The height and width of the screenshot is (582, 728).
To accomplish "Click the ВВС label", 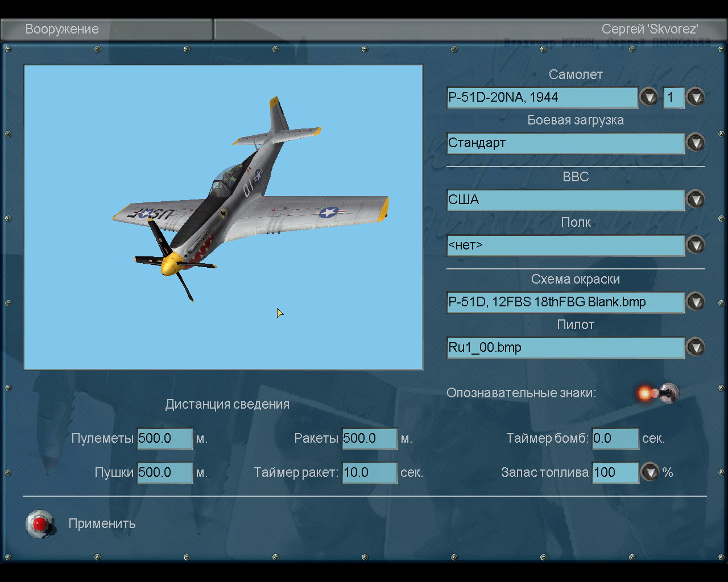I will [x=576, y=177].
